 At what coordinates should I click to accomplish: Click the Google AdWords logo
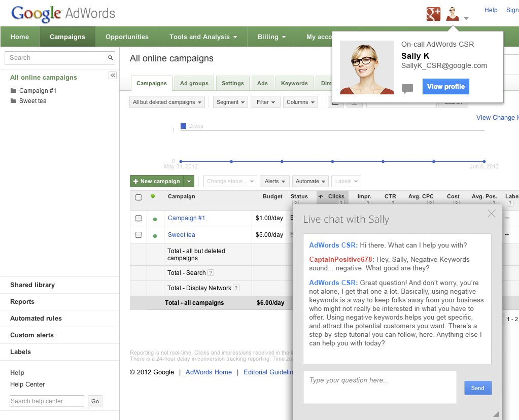click(x=63, y=14)
